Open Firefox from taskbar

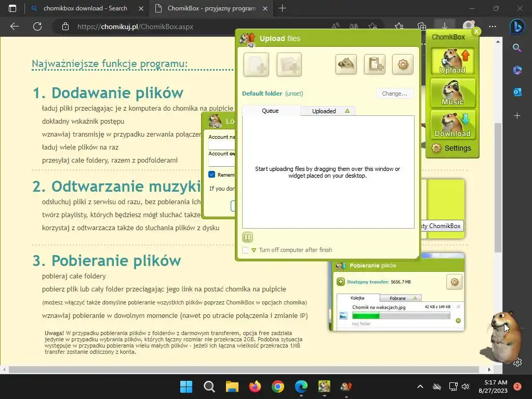click(255, 387)
